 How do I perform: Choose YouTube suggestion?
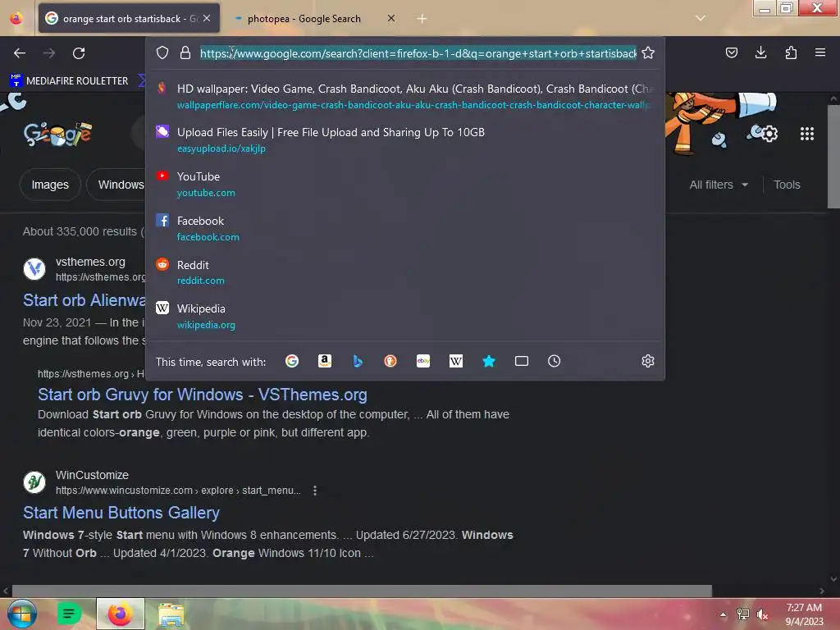[405, 185]
